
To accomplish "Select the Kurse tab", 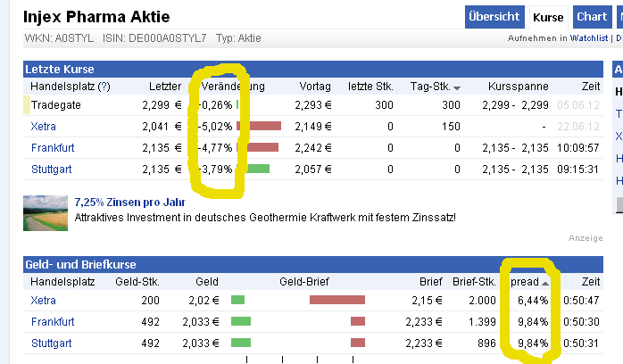I will tap(548, 17).
